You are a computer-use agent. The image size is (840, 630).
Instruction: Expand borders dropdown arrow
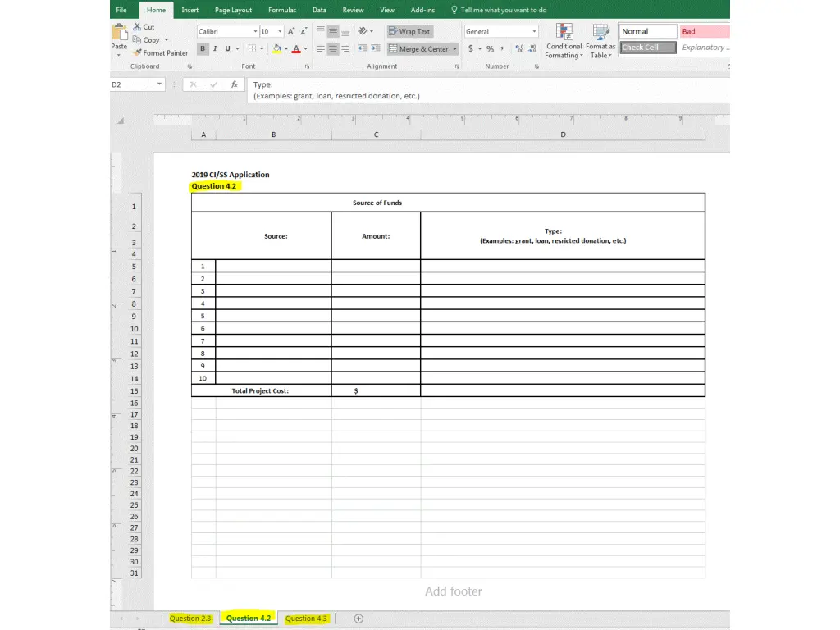pyautogui.click(x=262, y=48)
